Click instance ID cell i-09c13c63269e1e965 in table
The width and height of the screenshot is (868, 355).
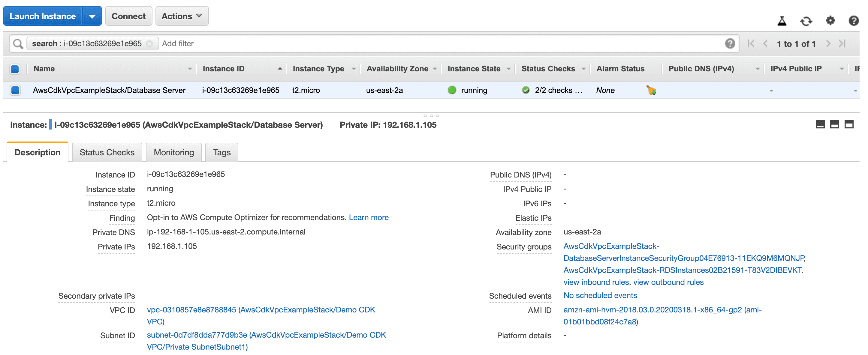point(241,90)
